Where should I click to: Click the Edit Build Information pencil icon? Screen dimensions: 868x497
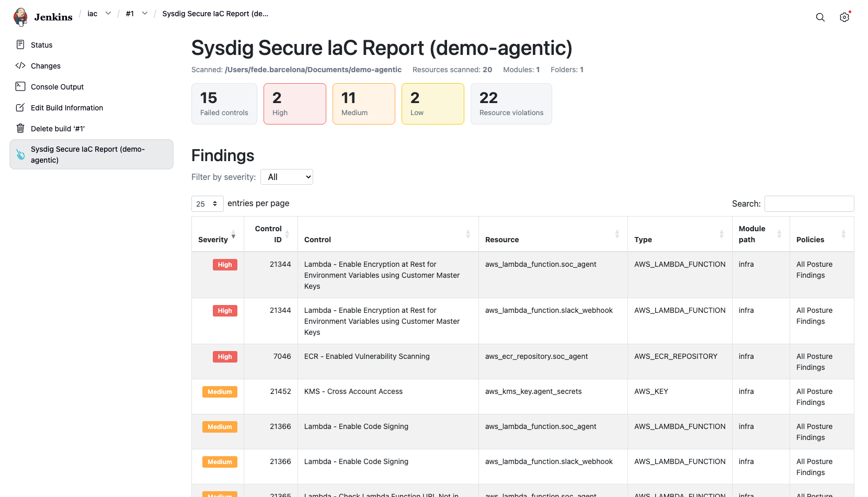(x=20, y=107)
